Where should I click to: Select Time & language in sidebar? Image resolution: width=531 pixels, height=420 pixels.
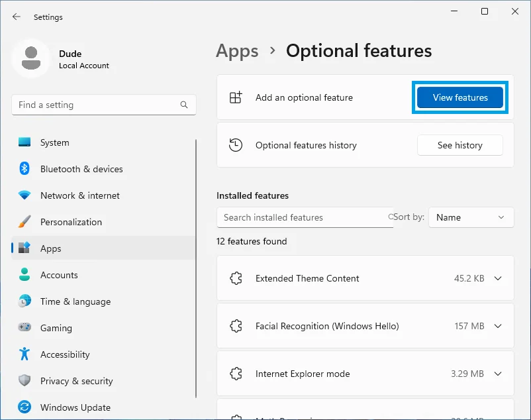(x=75, y=301)
